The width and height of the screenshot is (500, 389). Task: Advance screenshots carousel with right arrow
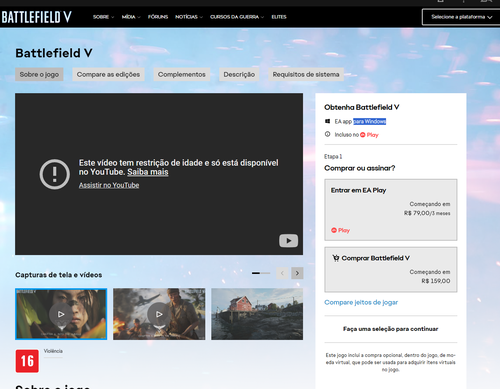[x=297, y=273]
